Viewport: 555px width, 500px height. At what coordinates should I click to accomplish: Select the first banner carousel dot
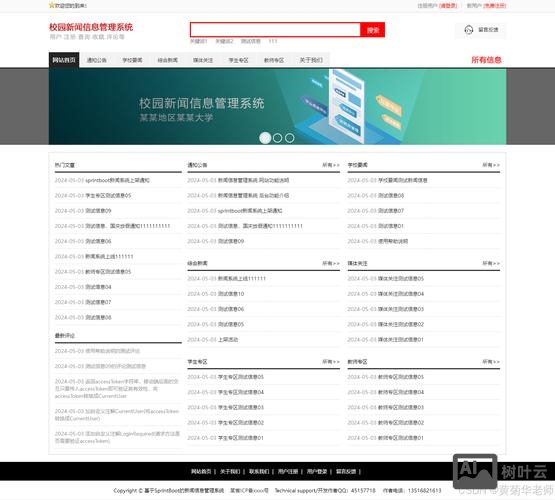coord(265,138)
